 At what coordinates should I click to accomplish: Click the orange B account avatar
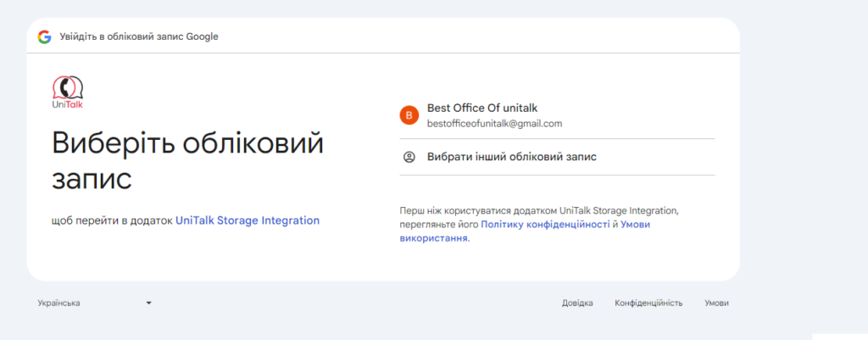(409, 115)
